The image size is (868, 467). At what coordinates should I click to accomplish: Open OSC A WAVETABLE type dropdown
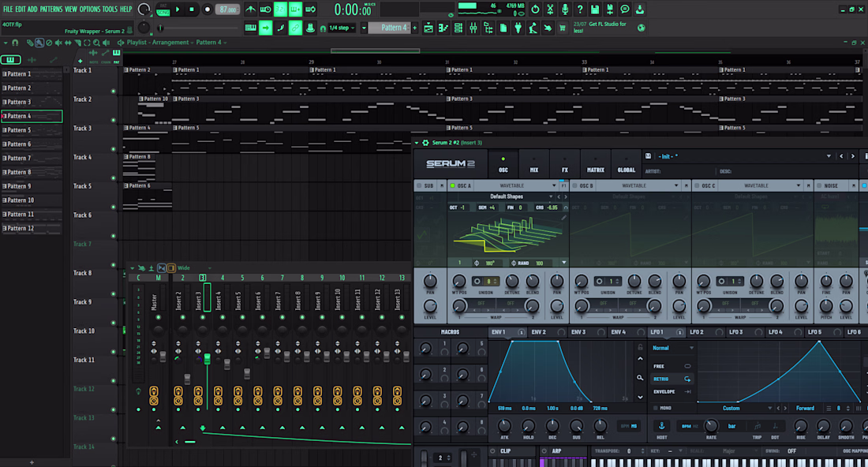(517, 186)
